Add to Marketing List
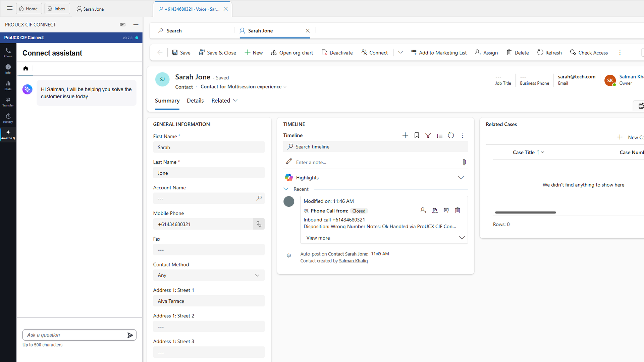The image size is (644, 362). pyautogui.click(x=439, y=53)
